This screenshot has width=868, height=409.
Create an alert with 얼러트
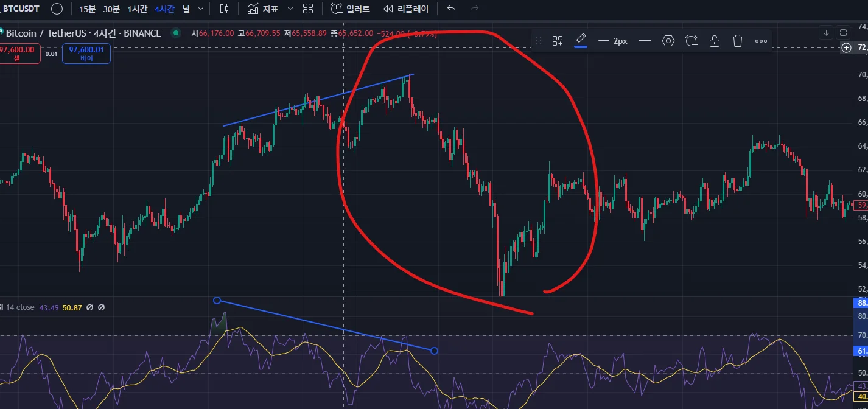[x=350, y=9]
